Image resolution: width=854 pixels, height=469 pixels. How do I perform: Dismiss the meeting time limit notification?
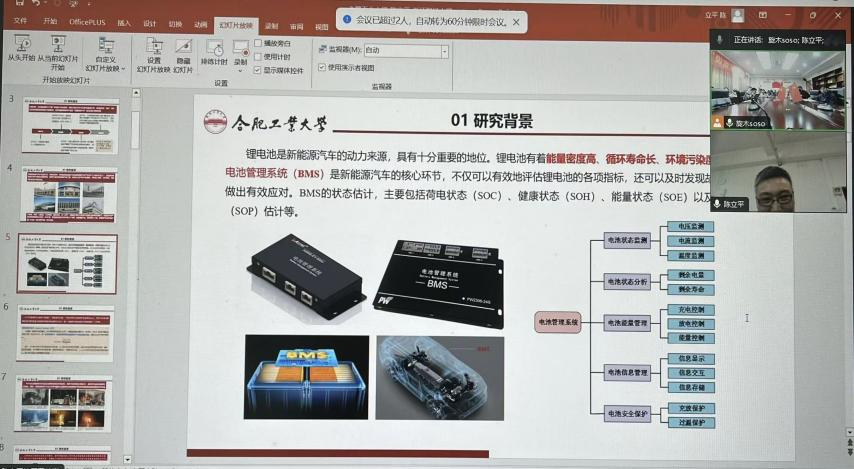coord(515,21)
